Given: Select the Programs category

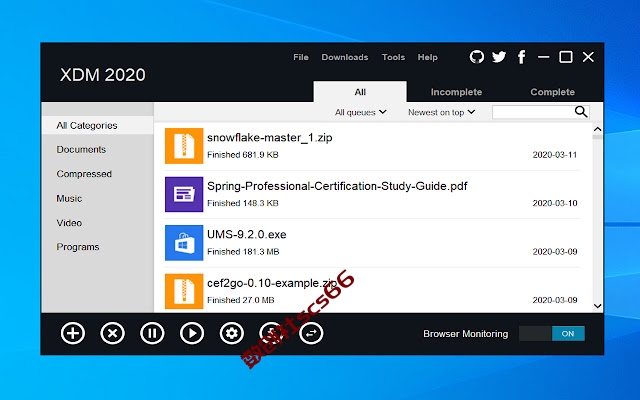Looking at the screenshot, I should [78, 247].
